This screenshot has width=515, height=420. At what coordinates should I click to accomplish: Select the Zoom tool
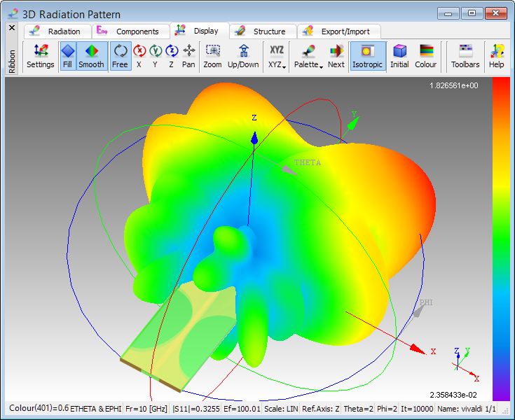[x=212, y=56]
